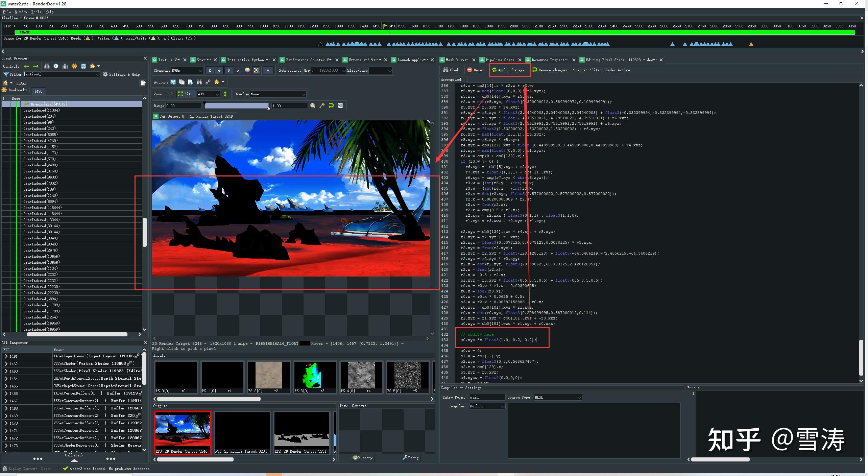Click the range slider bar
868x476 pixels.
point(237,106)
